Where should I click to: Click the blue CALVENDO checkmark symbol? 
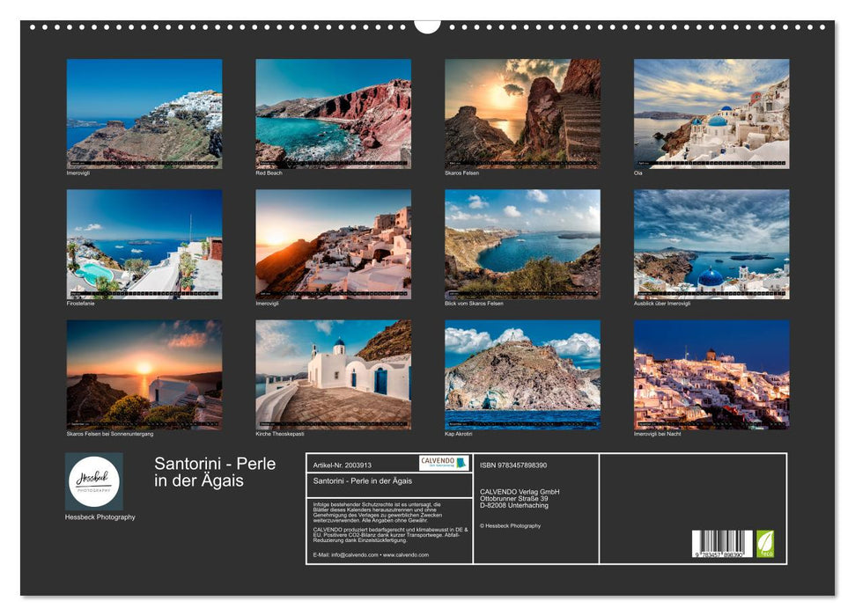[462, 462]
